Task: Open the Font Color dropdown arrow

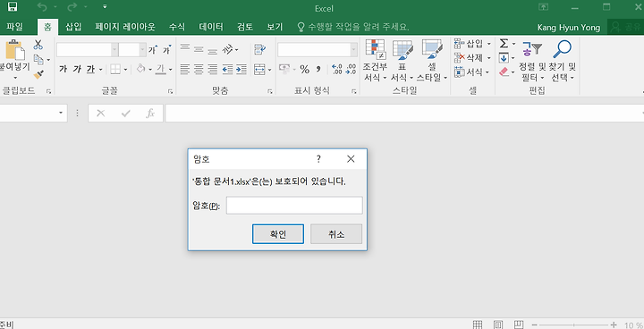Action: click(171, 70)
